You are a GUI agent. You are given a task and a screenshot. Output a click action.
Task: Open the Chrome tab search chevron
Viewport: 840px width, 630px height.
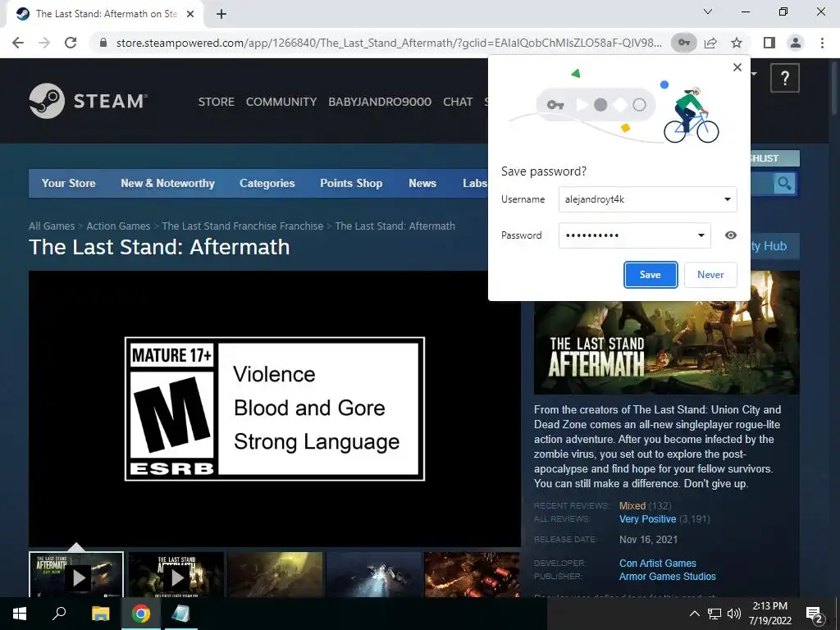[708, 11]
